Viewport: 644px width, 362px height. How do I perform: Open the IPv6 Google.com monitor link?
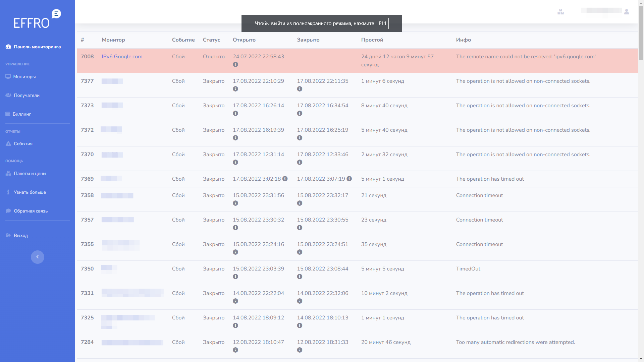pyautogui.click(x=122, y=57)
